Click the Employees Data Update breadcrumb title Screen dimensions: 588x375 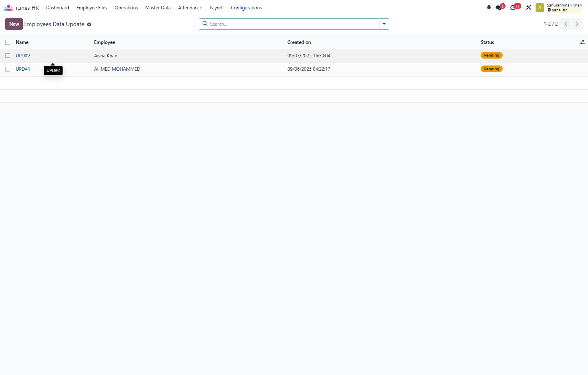(x=54, y=24)
